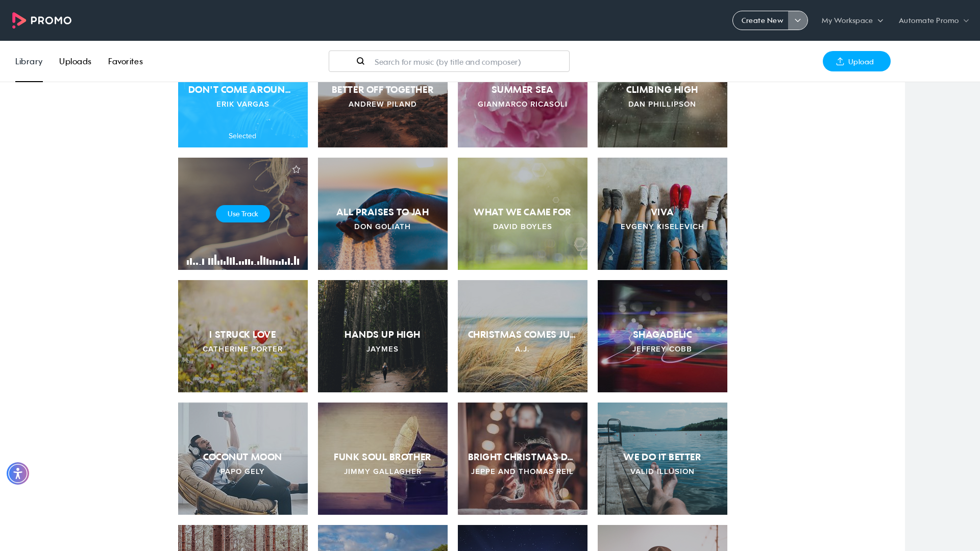Screen dimensions: 980x551
Task: Select the Viva track card
Action: pos(663,214)
